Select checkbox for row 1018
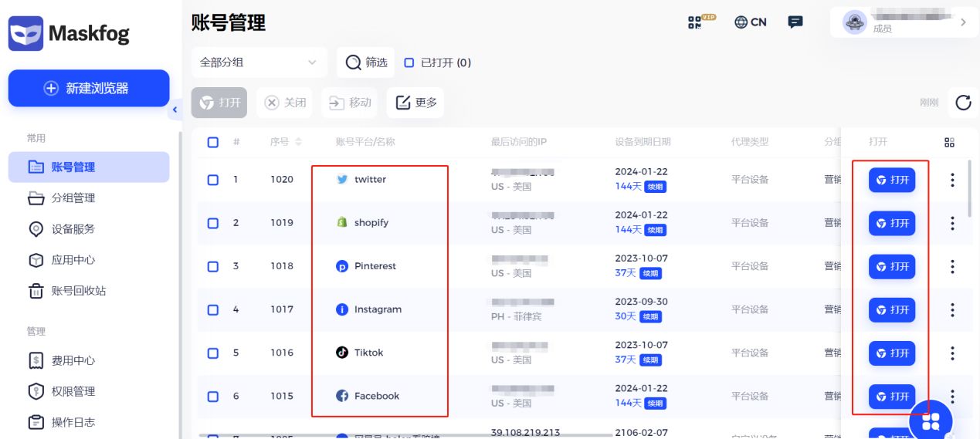The height and width of the screenshot is (439, 980). [213, 266]
